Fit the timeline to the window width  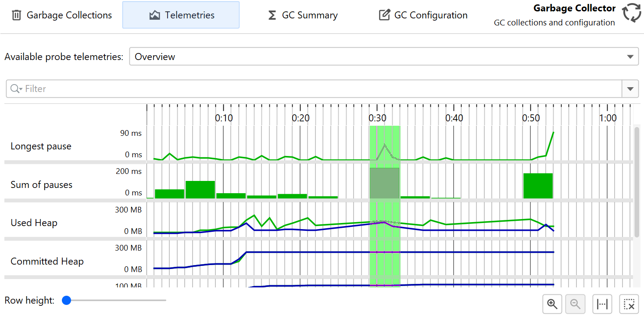(x=603, y=304)
